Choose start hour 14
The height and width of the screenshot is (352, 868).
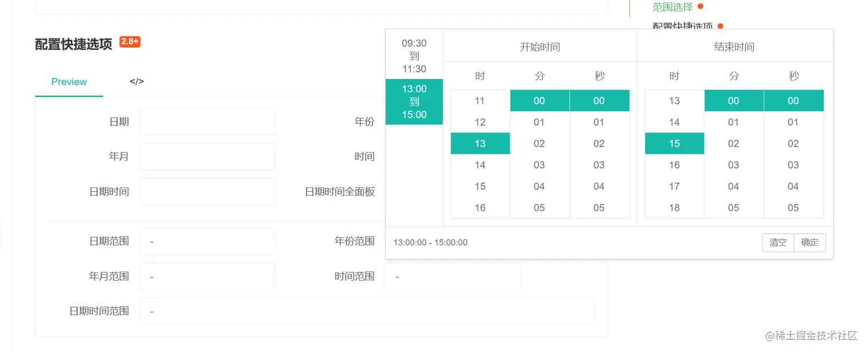click(x=480, y=165)
